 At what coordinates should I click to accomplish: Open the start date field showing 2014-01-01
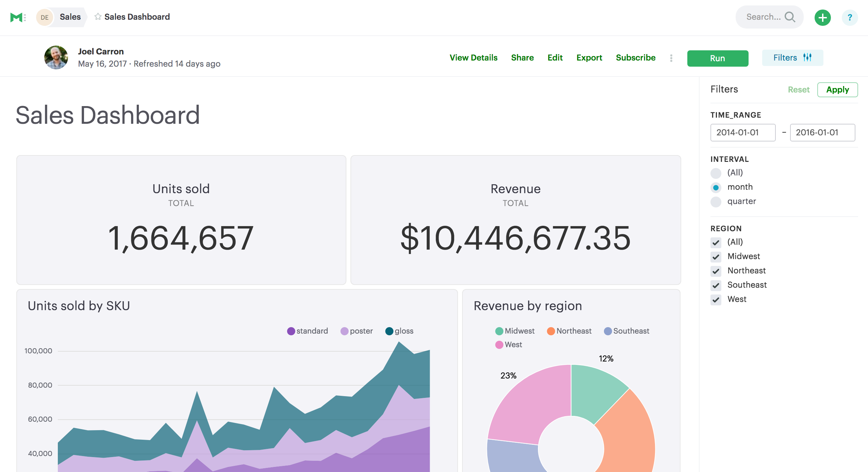click(x=743, y=133)
